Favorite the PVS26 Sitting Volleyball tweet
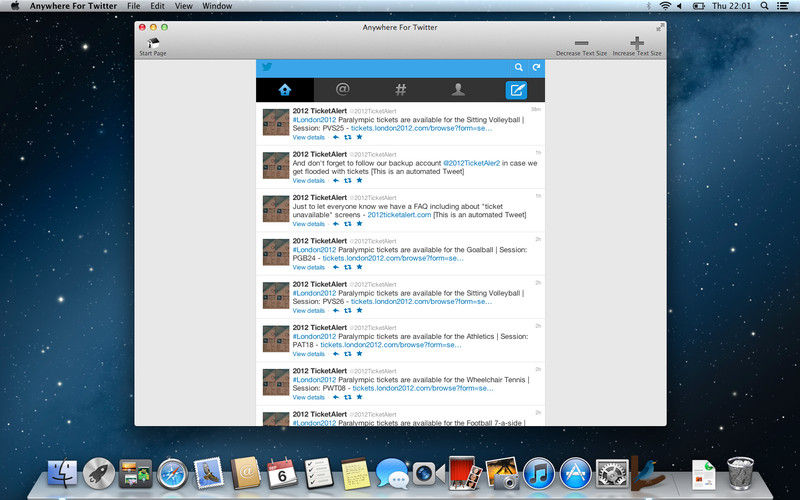Screen dimensions: 800x500 point(359,310)
